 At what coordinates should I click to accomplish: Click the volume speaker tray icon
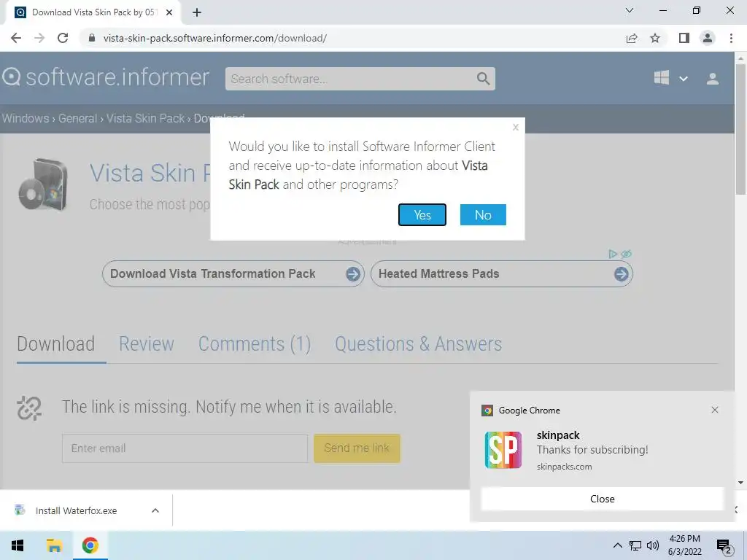point(653,545)
